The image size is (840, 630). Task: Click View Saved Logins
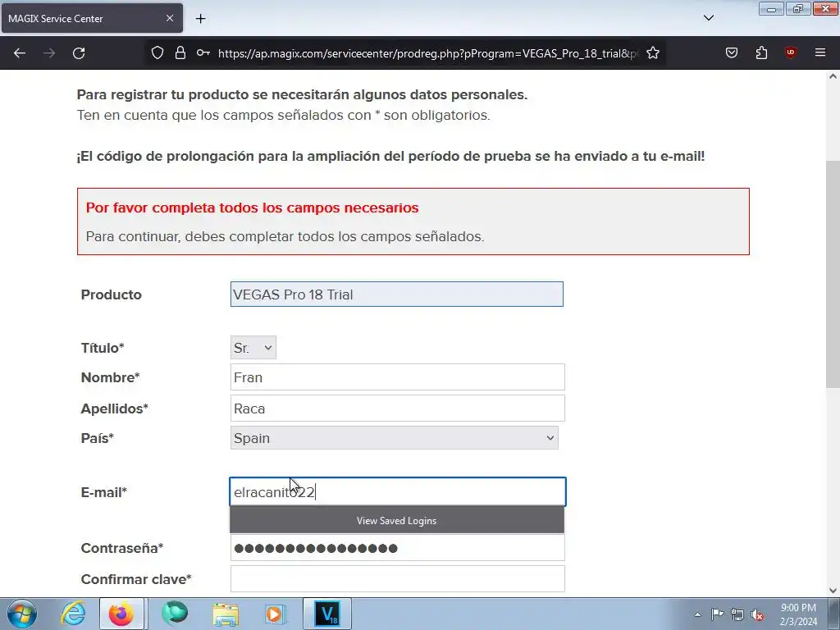[x=396, y=520]
